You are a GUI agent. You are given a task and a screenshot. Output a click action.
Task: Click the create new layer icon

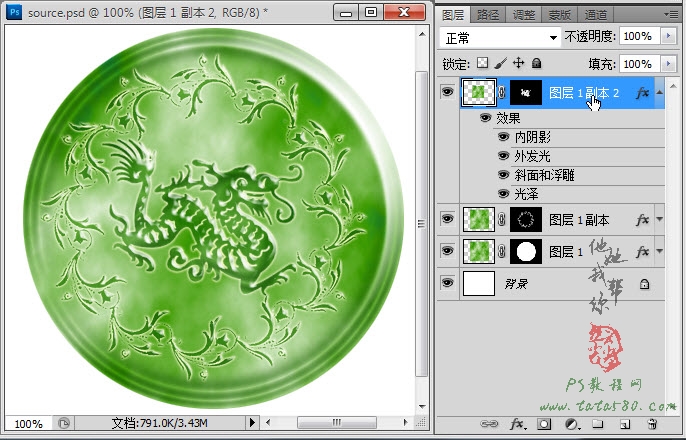coord(625,424)
